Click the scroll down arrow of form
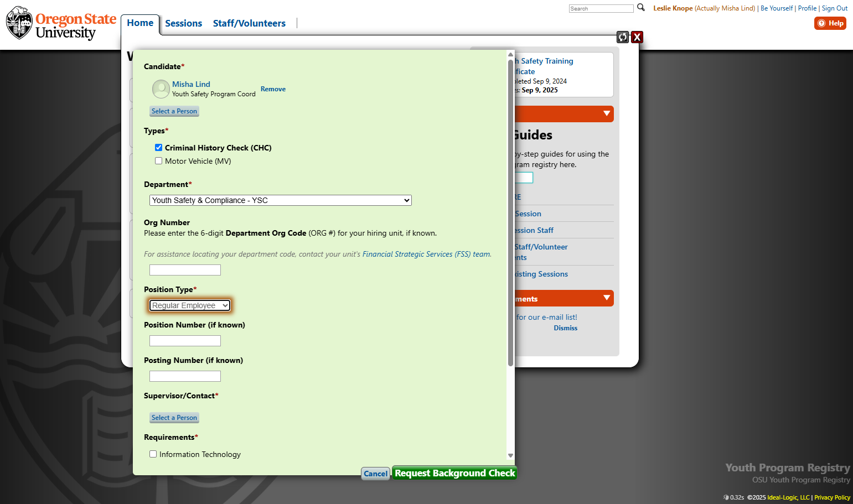The height and width of the screenshot is (504, 853). click(x=510, y=456)
